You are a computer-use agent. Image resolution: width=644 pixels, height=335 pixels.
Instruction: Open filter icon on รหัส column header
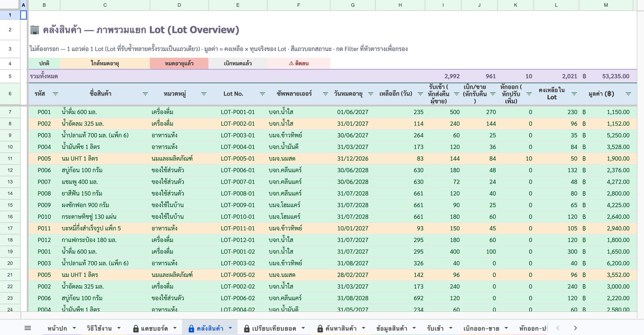click(x=56, y=94)
